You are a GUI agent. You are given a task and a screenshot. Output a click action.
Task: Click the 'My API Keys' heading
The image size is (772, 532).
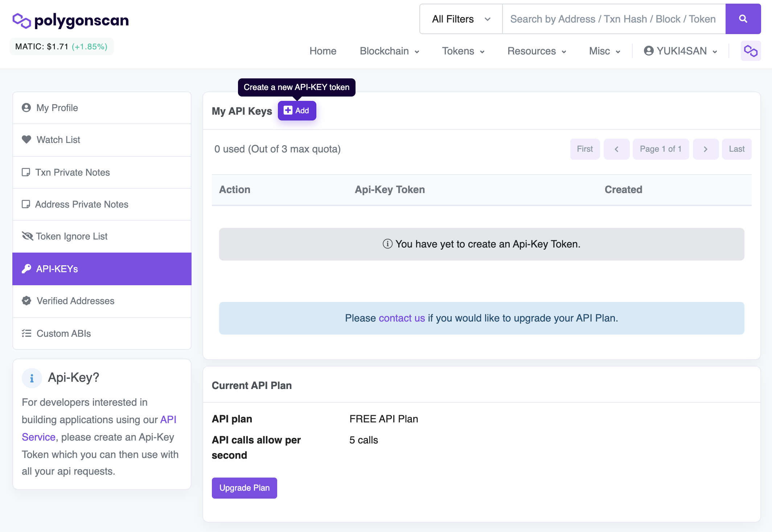[x=242, y=111]
